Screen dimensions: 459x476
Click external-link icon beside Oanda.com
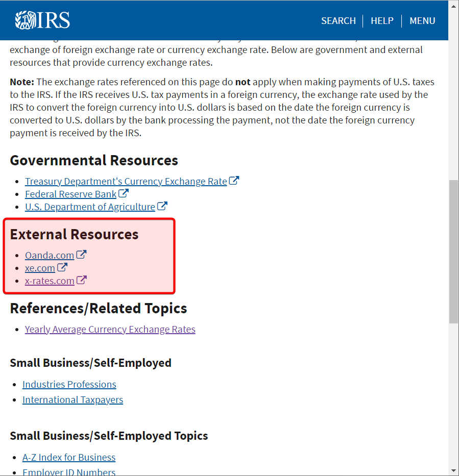click(81, 255)
